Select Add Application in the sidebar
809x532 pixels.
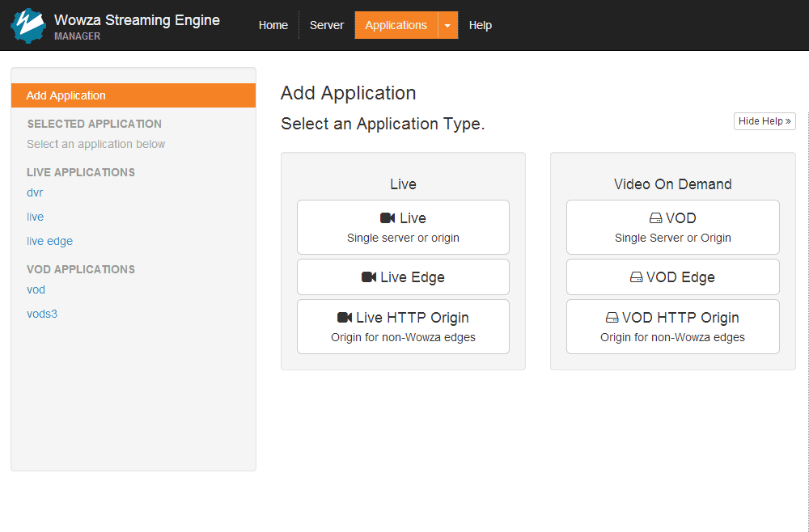coord(133,95)
